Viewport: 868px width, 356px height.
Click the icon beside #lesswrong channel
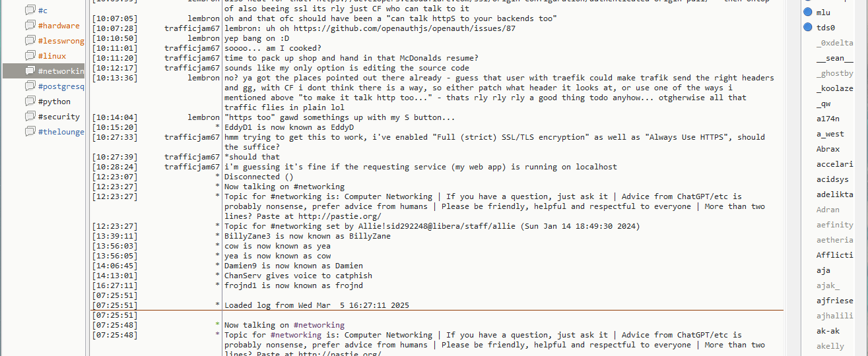(x=30, y=40)
